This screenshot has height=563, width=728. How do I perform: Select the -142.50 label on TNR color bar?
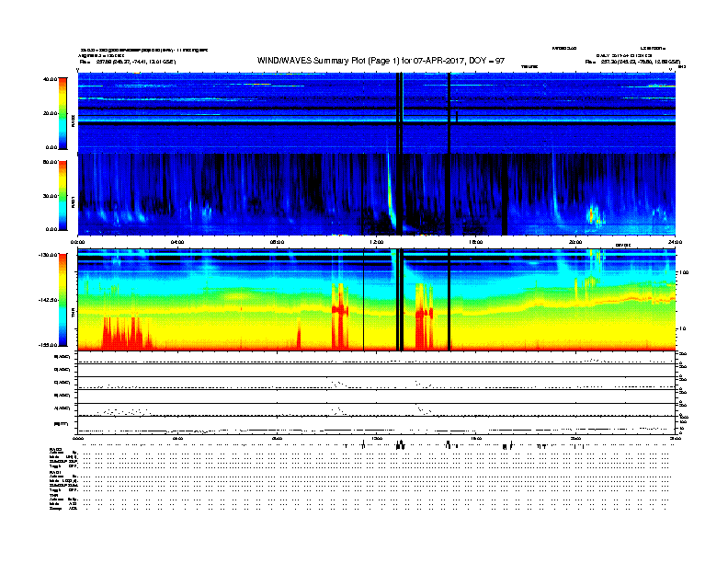pos(48,300)
